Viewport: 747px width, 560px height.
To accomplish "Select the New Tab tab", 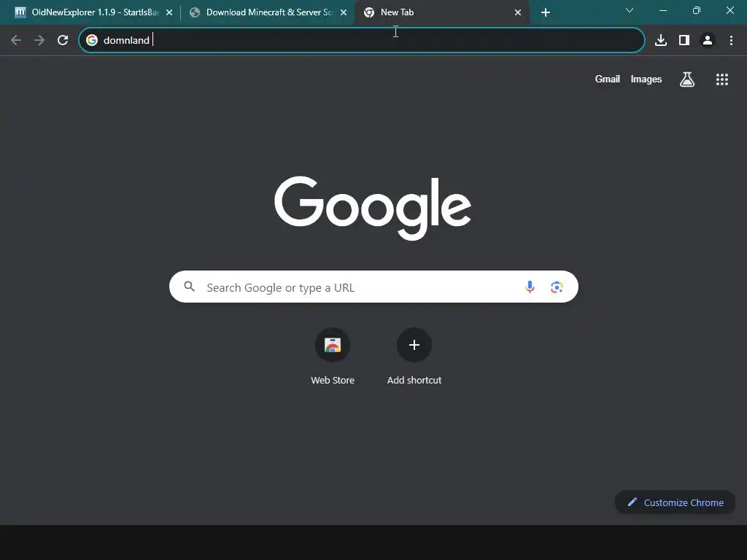I will tap(441, 12).
